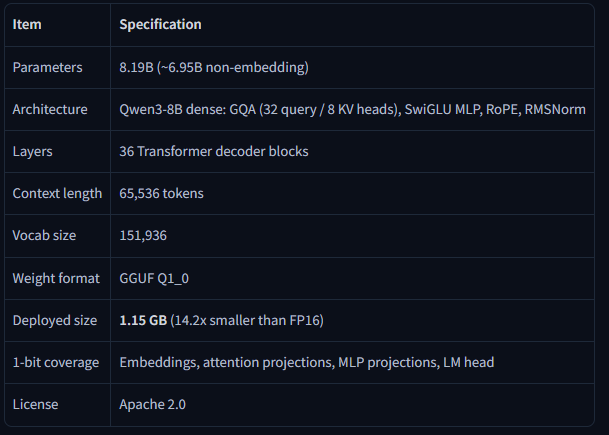The width and height of the screenshot is (609, 435).
Task: Click the '151,936' vocab value
Action: [x=143, y=236]
